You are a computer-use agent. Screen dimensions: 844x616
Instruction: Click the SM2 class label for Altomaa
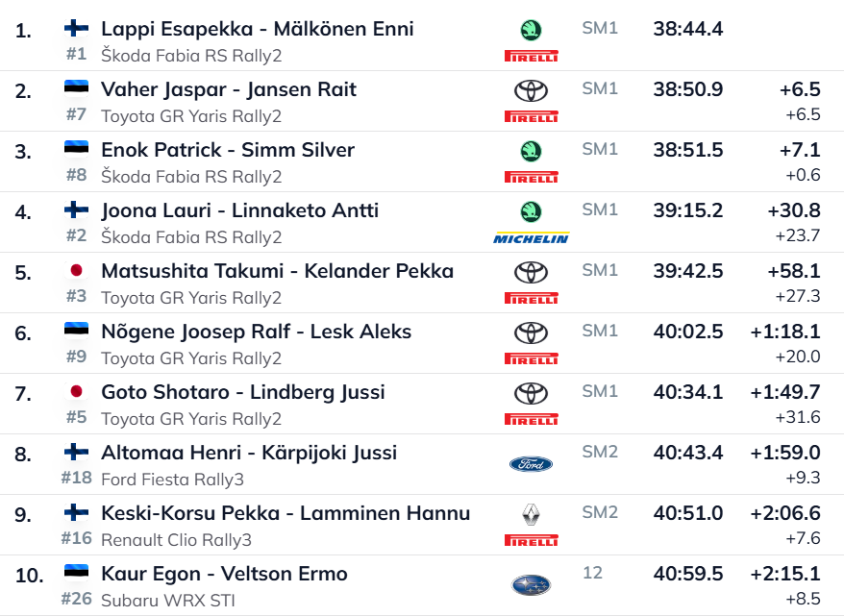click(600, 452)
